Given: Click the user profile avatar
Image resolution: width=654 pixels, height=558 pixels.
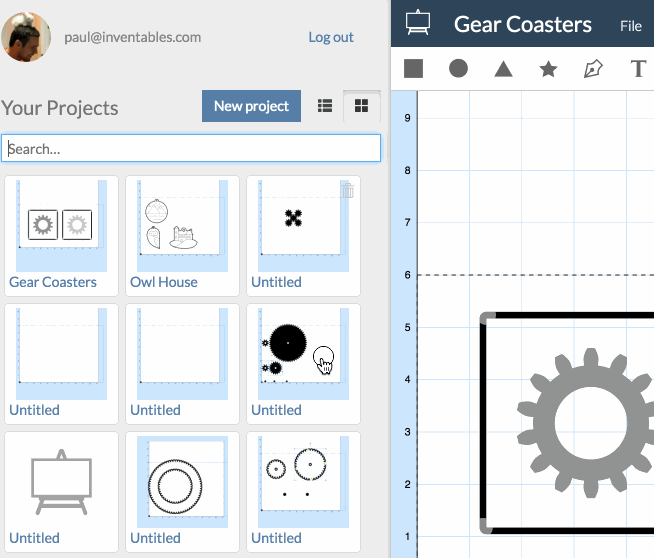Looking at the screenshot, I should click(26, 37).
